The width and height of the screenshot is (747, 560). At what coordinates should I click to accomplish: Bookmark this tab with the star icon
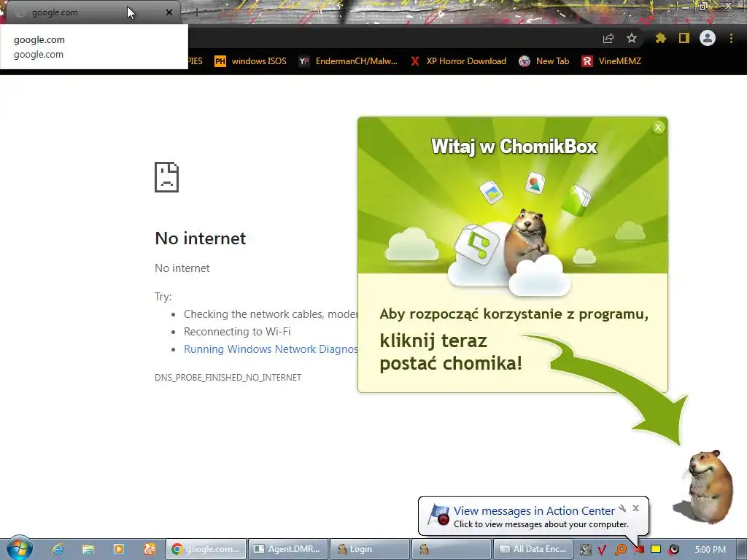[632, 38]
